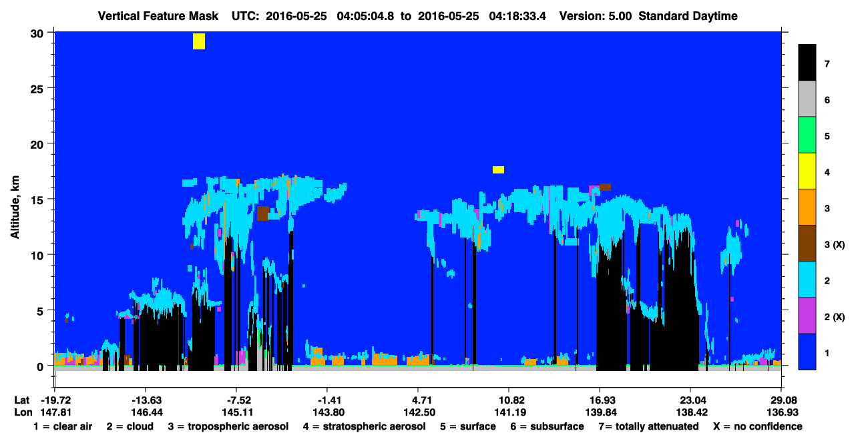The height and width of the screenshot is (445, 868).
Task: Click the altitude tick label 5
Action: [41, 310]
